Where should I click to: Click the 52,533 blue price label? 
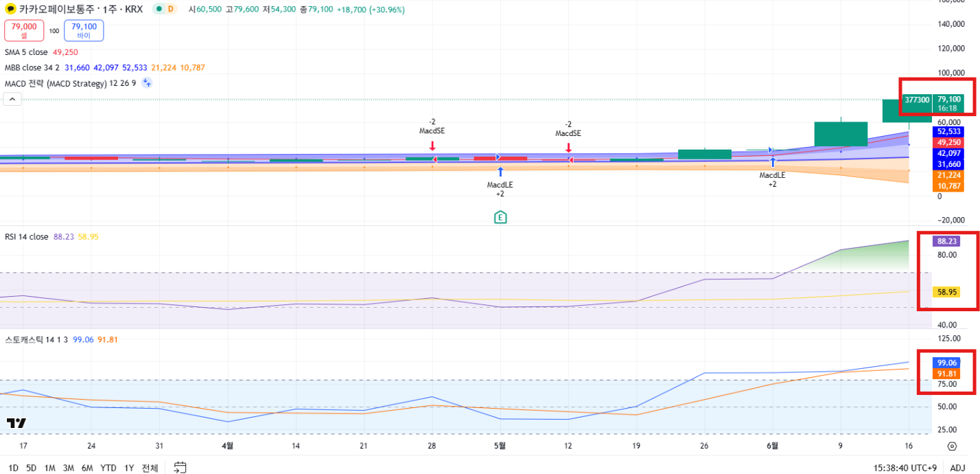pyautogui.click(x=948, y=131)
